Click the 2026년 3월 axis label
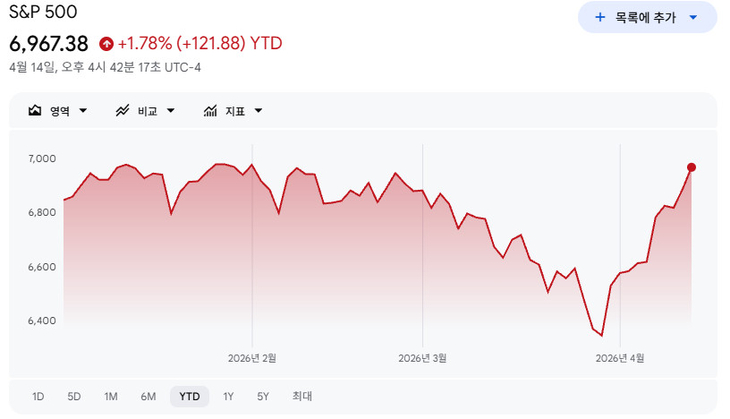Viewport: 730px width, 419px height. (x=423, y=357)
